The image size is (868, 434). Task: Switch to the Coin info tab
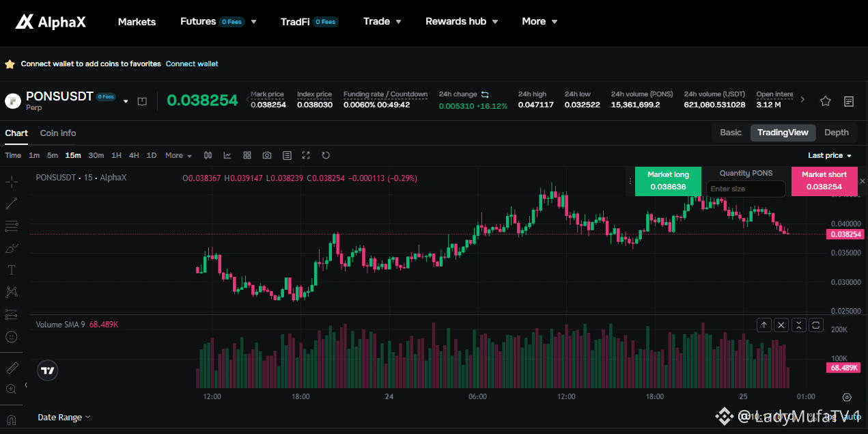coord(58,133)
